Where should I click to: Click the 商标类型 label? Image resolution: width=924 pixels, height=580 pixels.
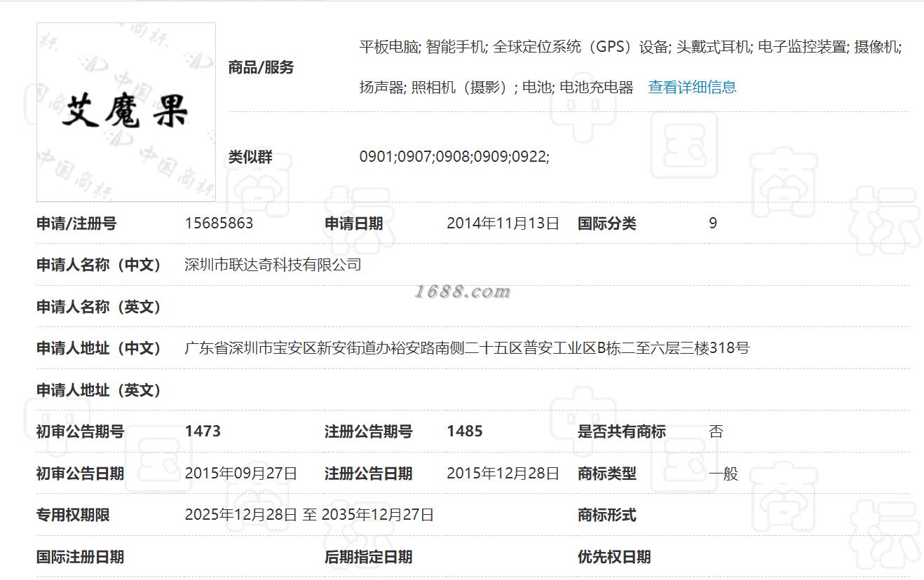pos(607,474)
